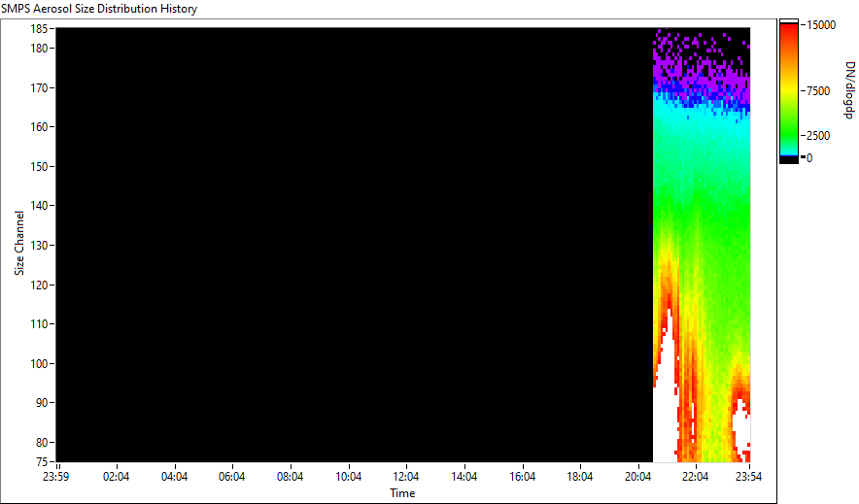This screenshot has height=504, width=859.
Task: Click the 75 y-axis tick value
Action: [41, 462]
